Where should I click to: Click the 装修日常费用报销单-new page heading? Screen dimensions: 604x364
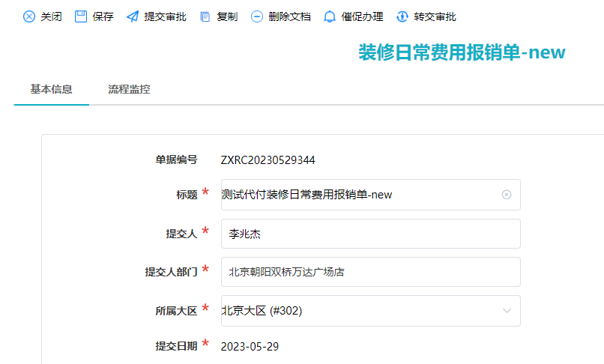(x=462, y=52)
